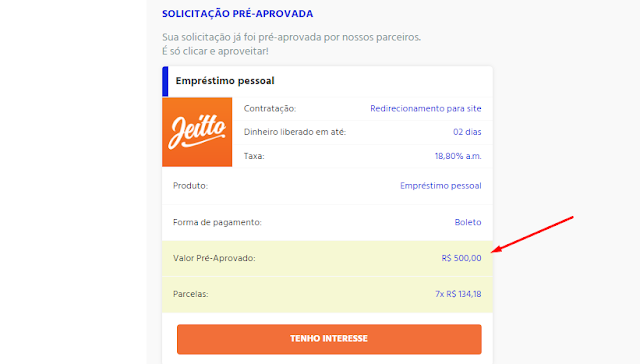Image resolution: width=640 pixels, height=364 pixels.
Task: Click the Parcelas label
Action: click(x=191, y=294)
